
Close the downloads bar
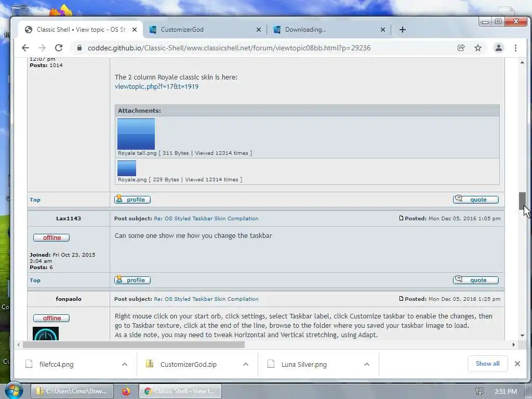coord(517,364)
